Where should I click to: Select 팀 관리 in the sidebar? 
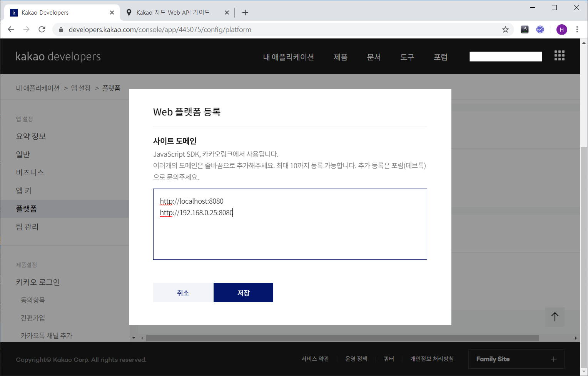coord(27,227)
